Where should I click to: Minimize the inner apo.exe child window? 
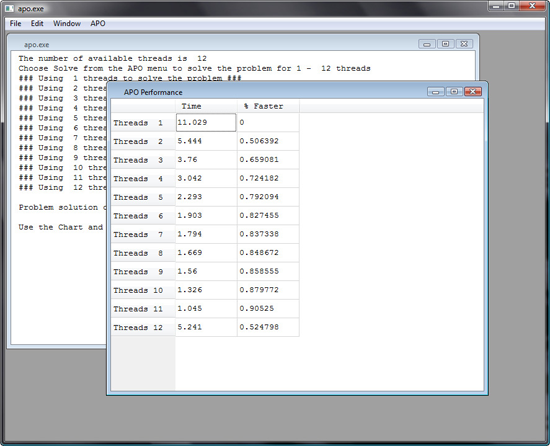[427, 44]
